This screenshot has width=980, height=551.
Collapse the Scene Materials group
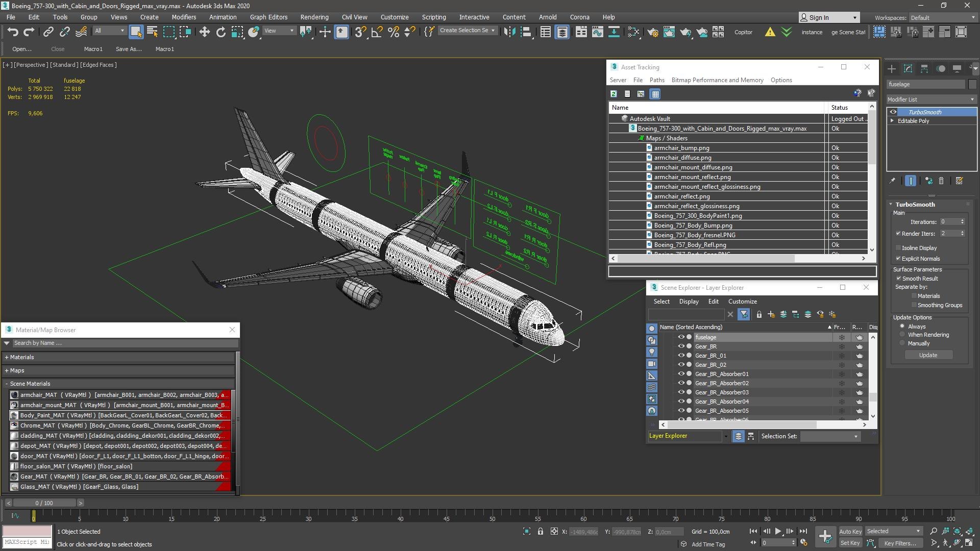7,384
